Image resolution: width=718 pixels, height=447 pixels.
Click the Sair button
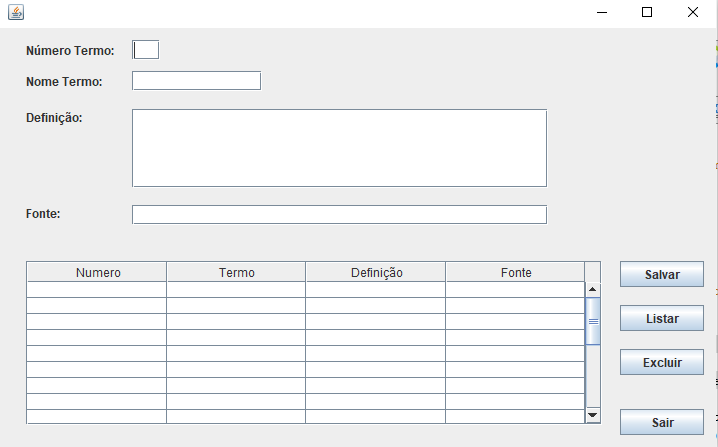662,422
